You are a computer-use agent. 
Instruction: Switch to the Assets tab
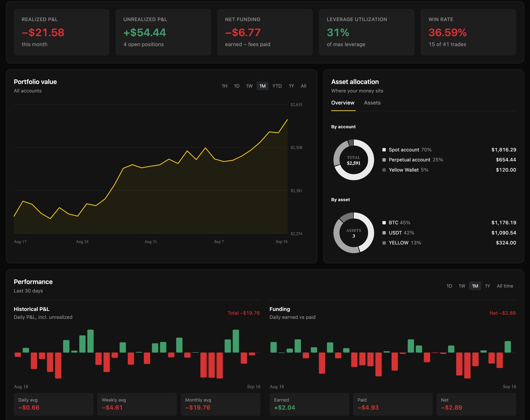(x=372, y=103)
